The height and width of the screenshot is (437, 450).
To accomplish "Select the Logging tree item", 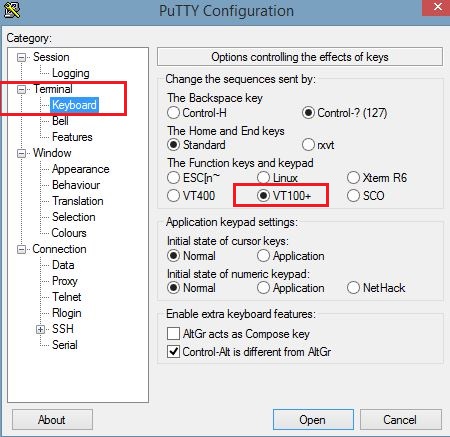I will point(71,73).
